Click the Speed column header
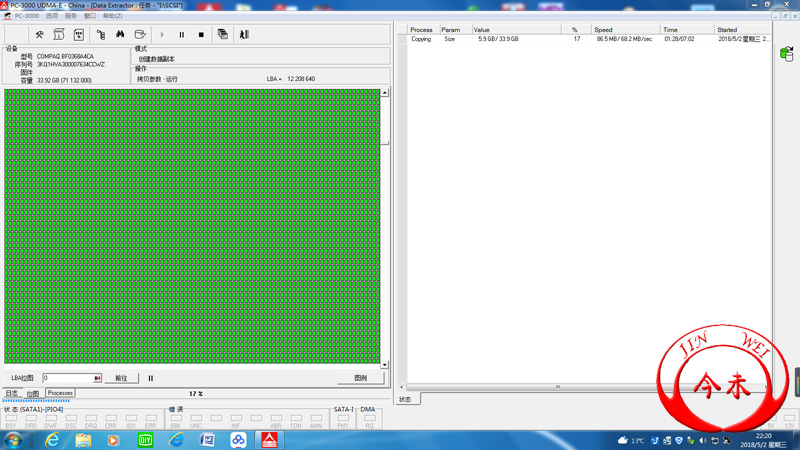This screenshot has height=450, width=800. (603, 30)
